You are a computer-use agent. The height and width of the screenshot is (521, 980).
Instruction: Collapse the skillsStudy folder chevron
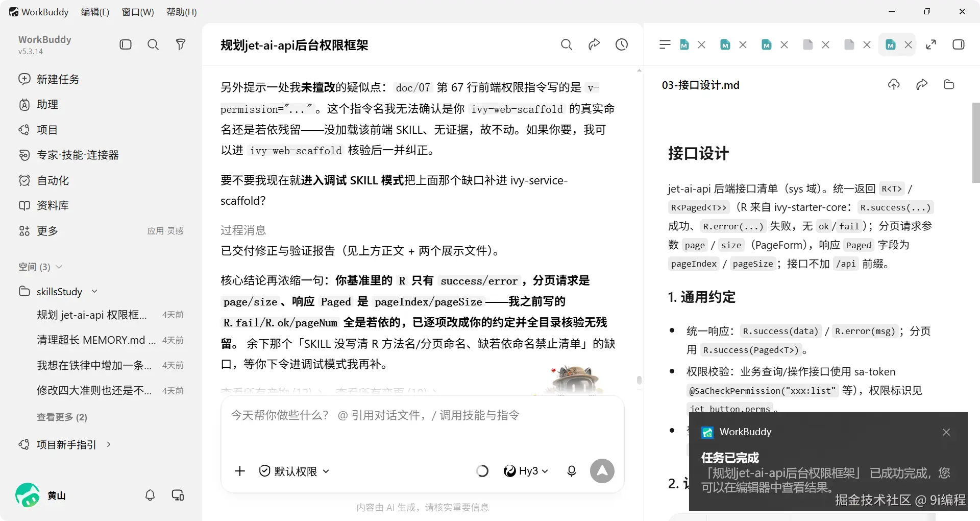[94, 292]
